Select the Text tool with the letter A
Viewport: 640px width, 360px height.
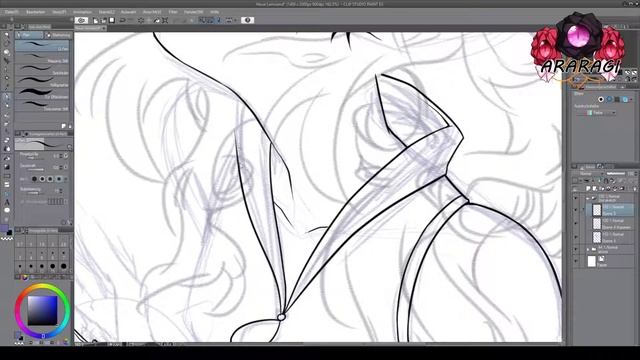coord(7,202)
